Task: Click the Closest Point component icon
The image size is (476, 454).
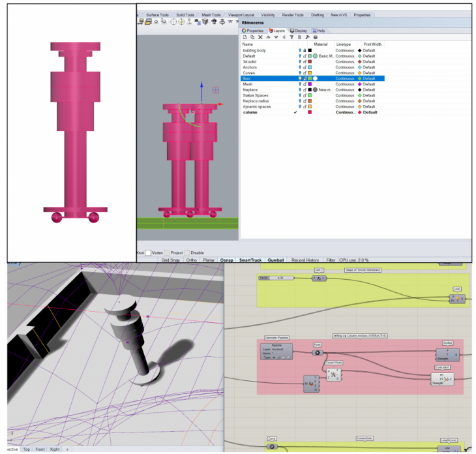Action: (x=335, y=374)
